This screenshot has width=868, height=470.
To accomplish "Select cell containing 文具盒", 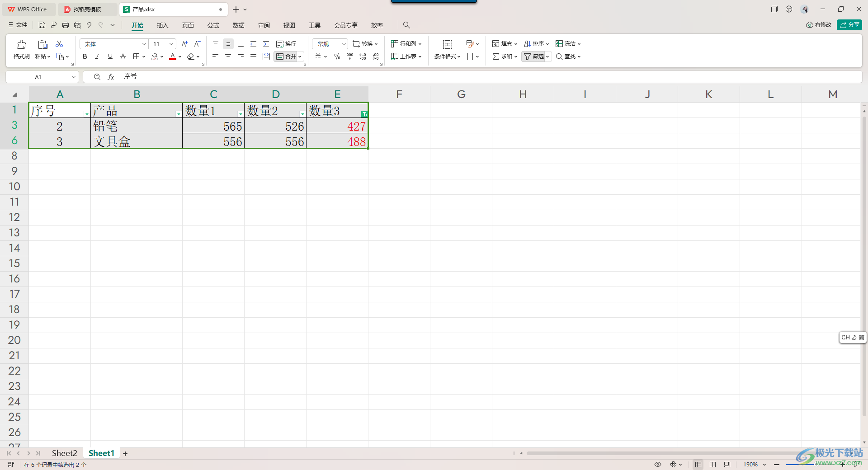I will click(x=137, y=141).
